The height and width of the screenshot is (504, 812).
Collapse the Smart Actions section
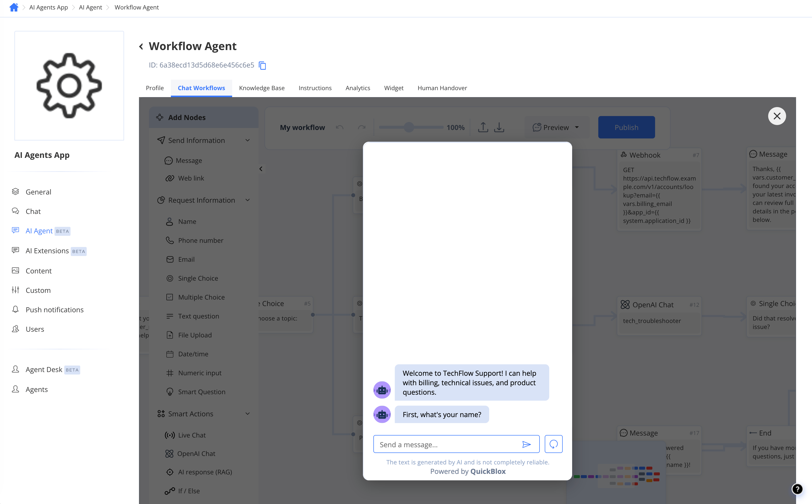pos(247,414)
